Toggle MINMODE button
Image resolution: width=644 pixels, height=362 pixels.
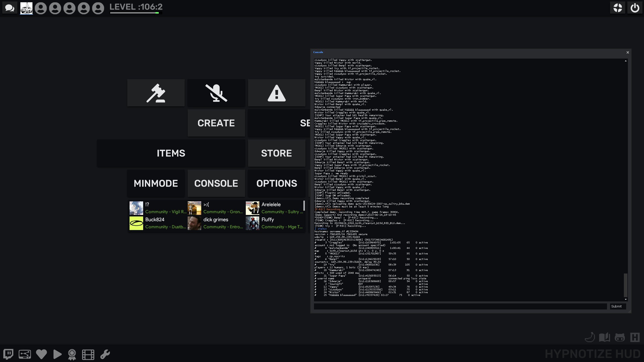[156, 183]
